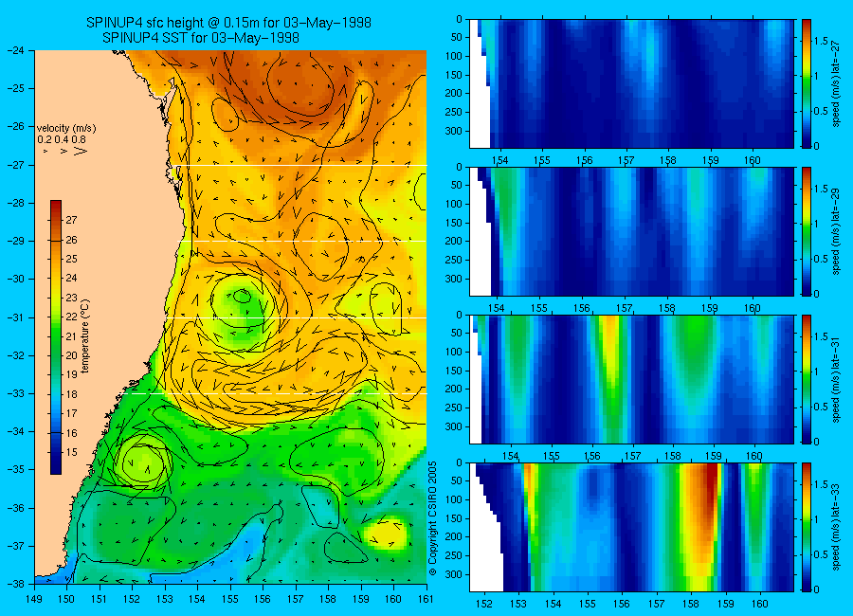The width and height of the screenshot is (853, 616).
Task: Open the lat=-33 speed section panel
Action: (x=631, y=527)
